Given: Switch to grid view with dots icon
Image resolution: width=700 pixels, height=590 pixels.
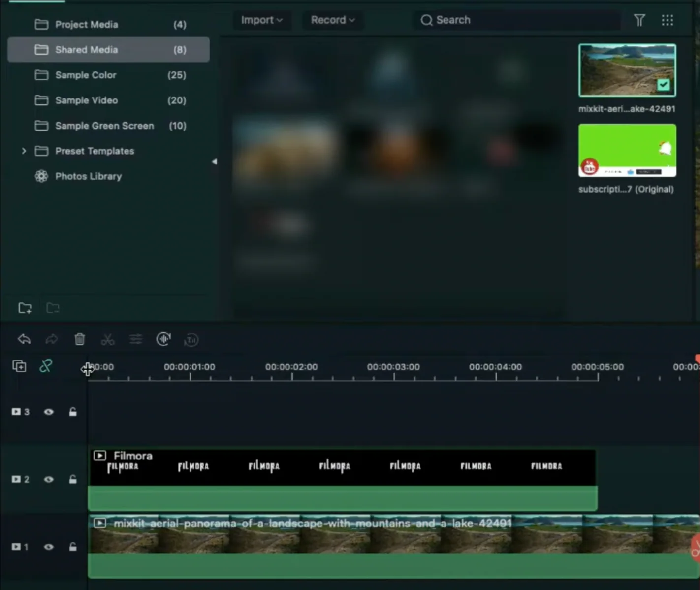Looking at the screenshot, I should (668, 20).
